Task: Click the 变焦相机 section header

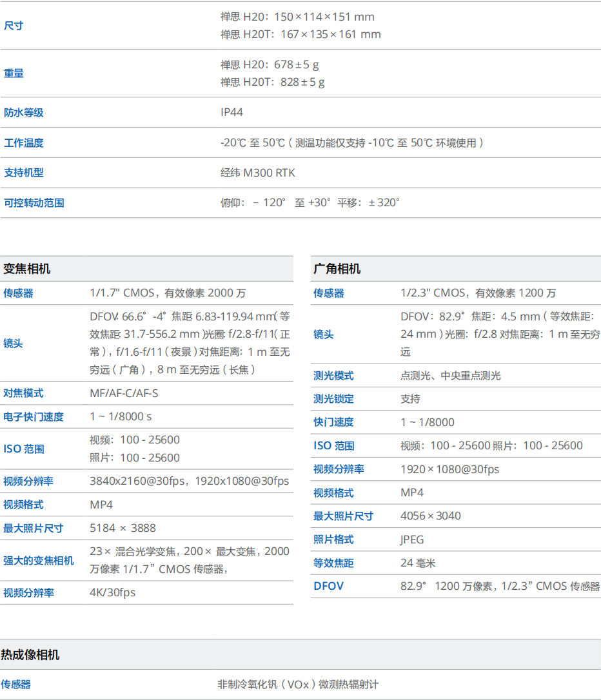Action: pos(26,269)
